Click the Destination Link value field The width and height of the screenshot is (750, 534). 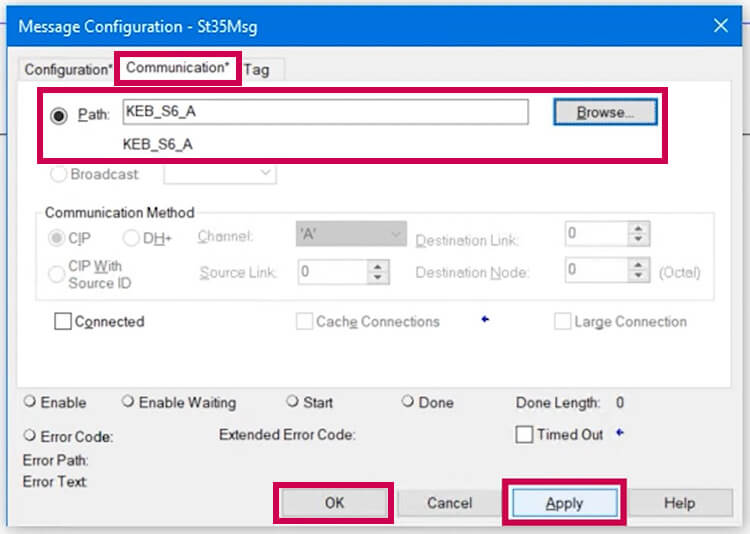click(x=596, y=234)
